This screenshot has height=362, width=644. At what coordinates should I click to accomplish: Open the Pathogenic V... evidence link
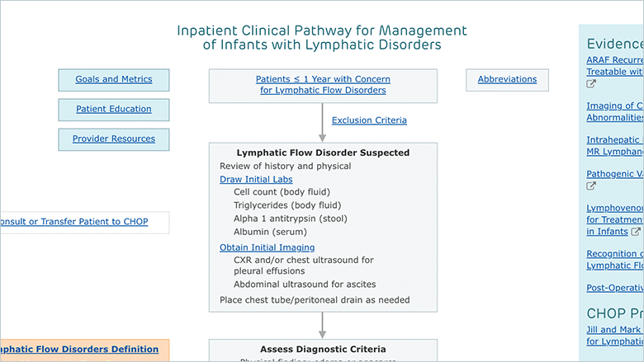(x=615, y=174)
